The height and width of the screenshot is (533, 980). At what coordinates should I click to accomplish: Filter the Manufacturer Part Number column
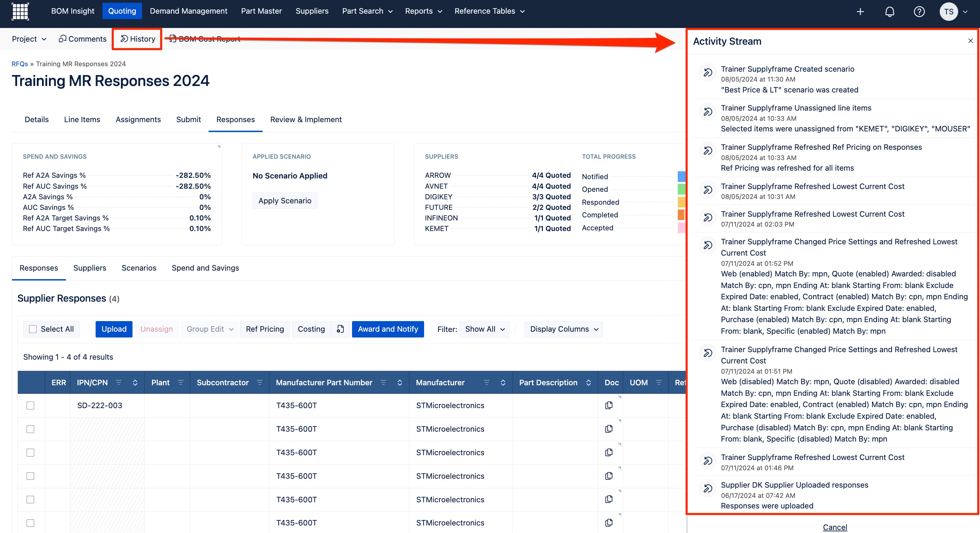point(383,383)
